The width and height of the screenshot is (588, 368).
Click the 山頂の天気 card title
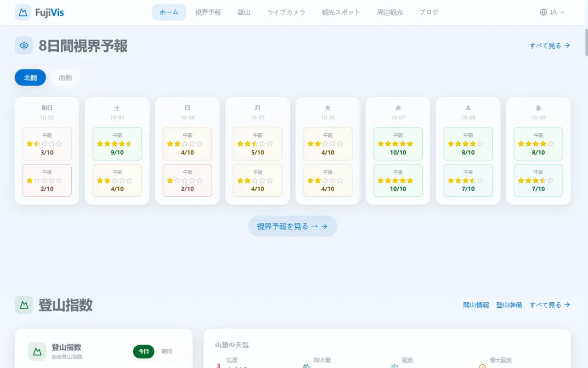tap(232, 345)
